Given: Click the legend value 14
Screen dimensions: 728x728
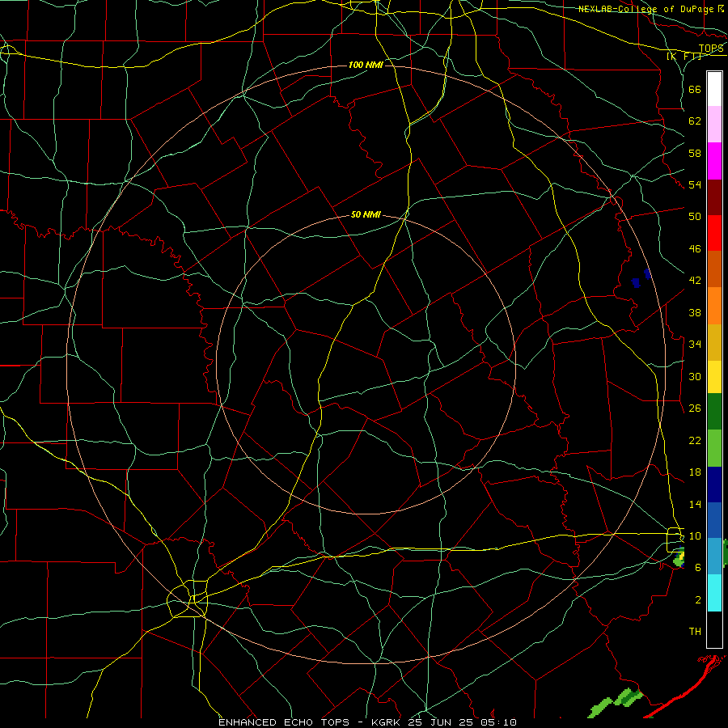Looking at the screenshot, I should [695, 504].
